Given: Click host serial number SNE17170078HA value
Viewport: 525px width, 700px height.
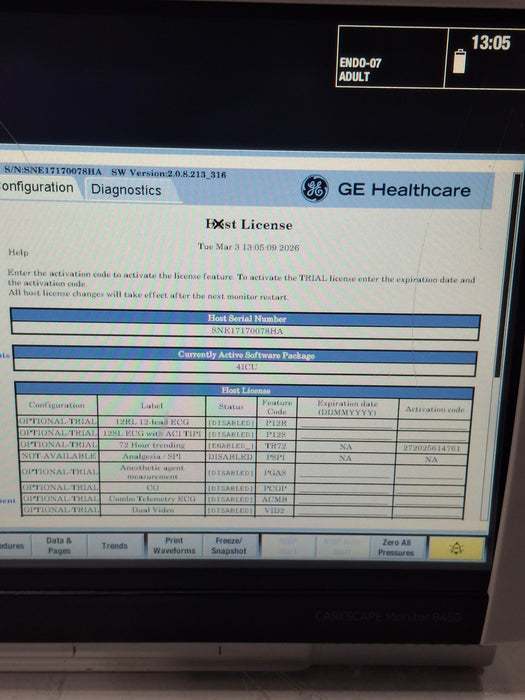Looking at the screenshot, I should [x=247, y=331].
